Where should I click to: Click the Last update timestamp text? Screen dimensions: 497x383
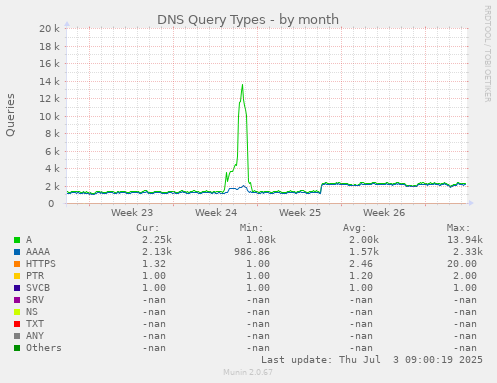click(372, 360)
